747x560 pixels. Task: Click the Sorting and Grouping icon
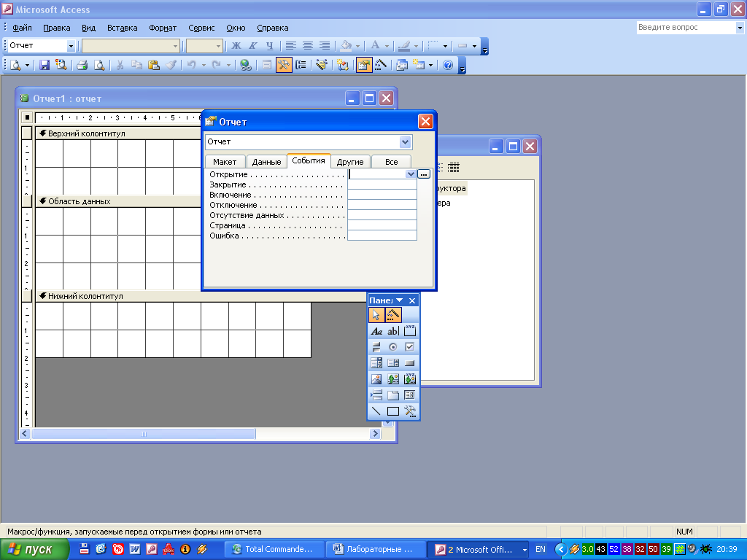click(x=301, y=65)
